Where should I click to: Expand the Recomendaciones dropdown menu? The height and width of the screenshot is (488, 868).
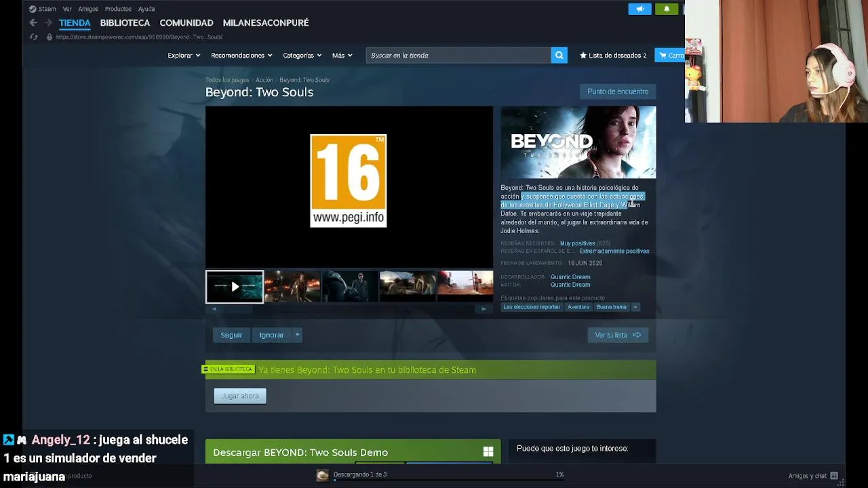click(x=241, y=56)
